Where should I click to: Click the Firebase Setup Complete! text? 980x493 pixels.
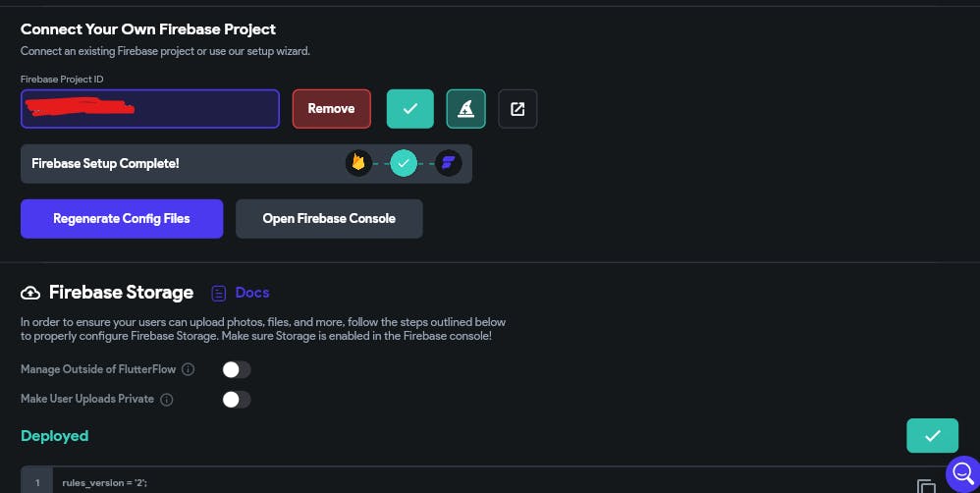click(x=105, y=164)
